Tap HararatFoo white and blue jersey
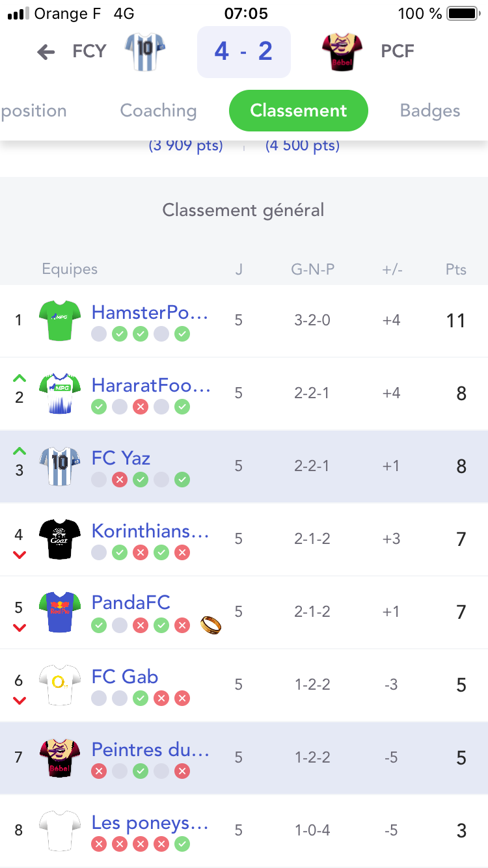The image size is (488, 868). (x=60, y=393)
